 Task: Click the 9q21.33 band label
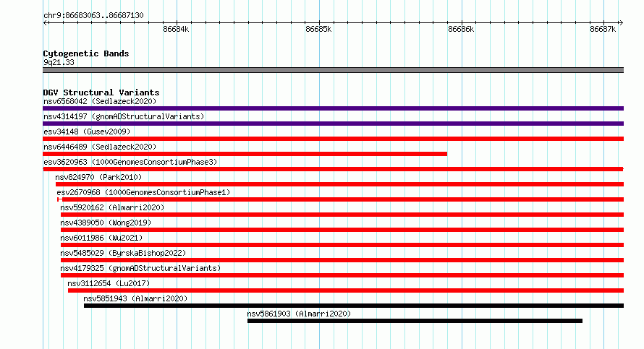pyautogui.click(x=59, y=63)
